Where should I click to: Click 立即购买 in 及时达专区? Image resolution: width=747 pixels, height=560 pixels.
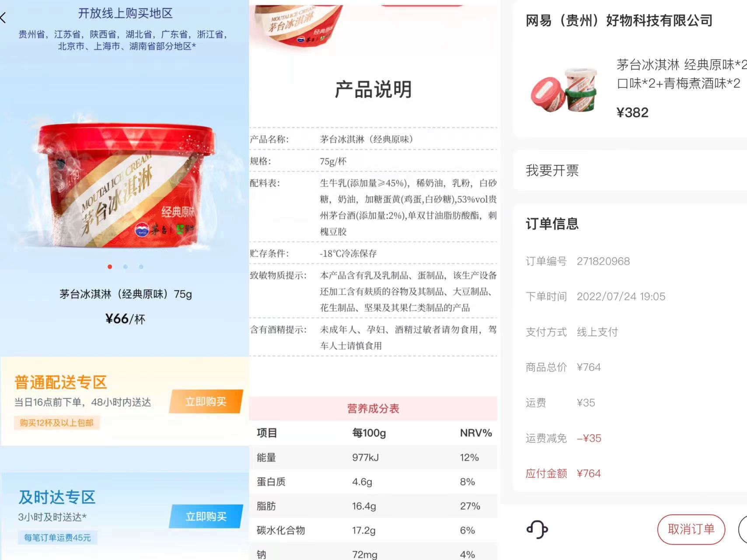pos(206,516)
